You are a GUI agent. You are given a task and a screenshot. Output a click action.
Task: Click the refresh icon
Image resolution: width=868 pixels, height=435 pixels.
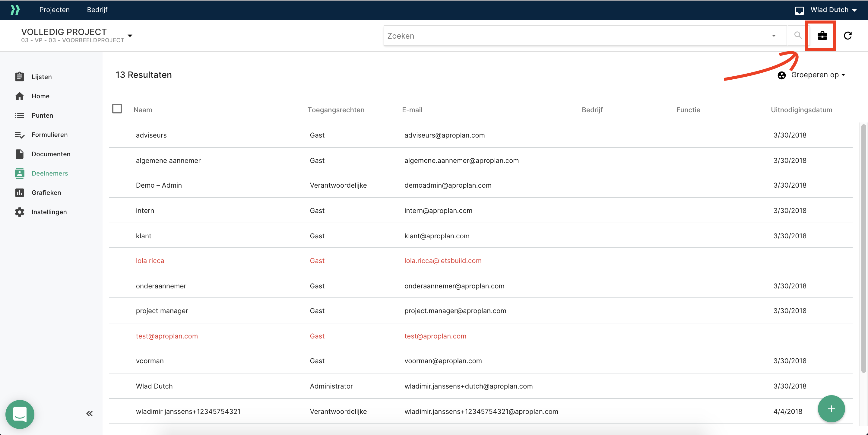coord(848,36)
